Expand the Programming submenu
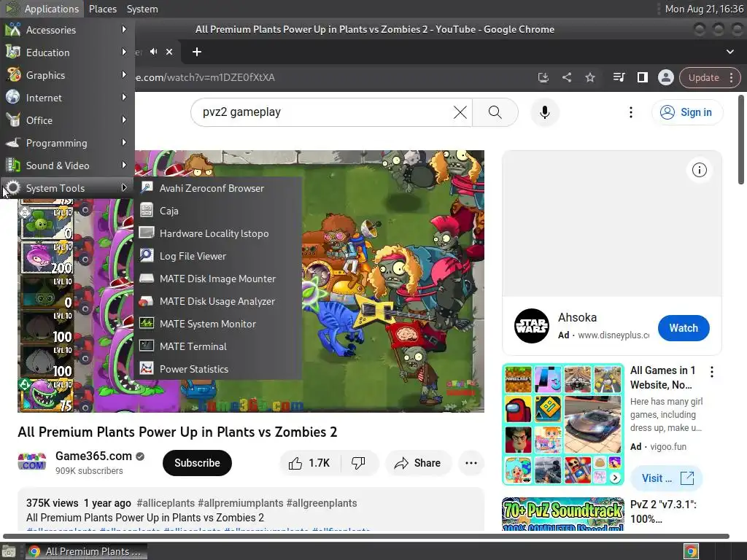 coord(67,143)
